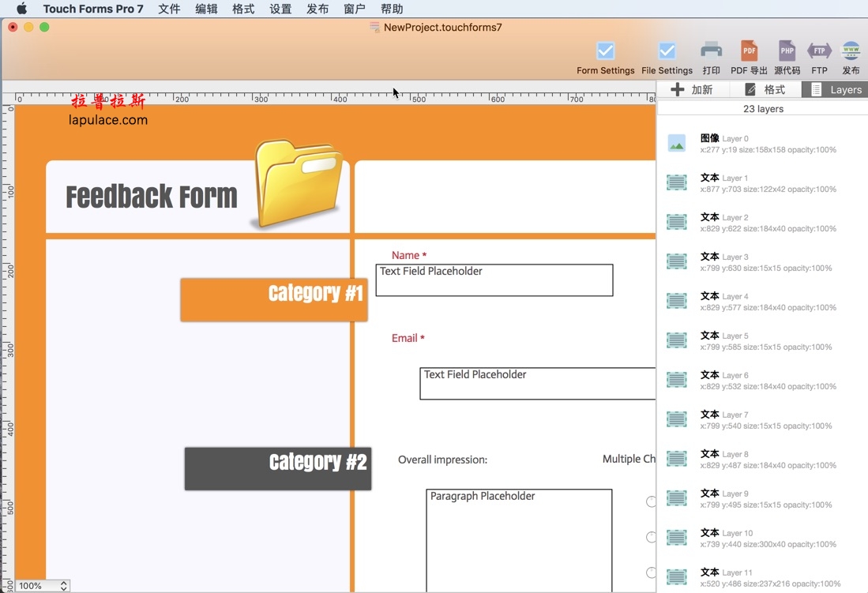Click the yellow folder image on canvas

298,184
